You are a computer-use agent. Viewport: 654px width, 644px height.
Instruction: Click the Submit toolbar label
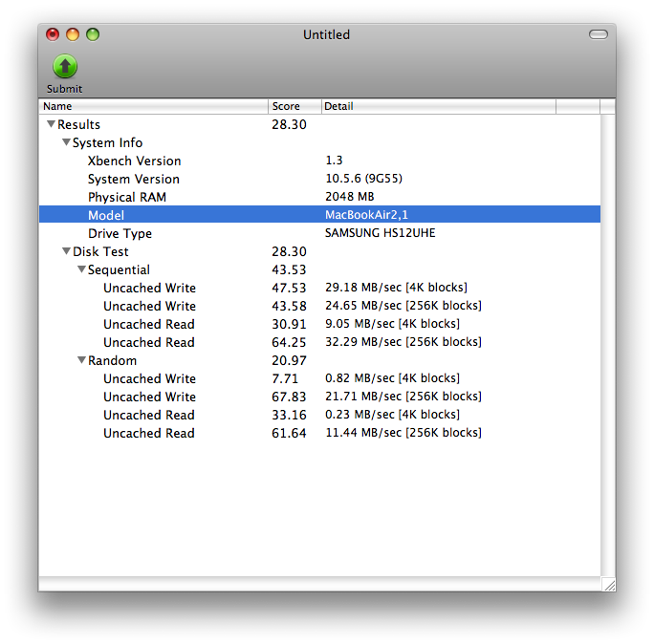(64, 89)
